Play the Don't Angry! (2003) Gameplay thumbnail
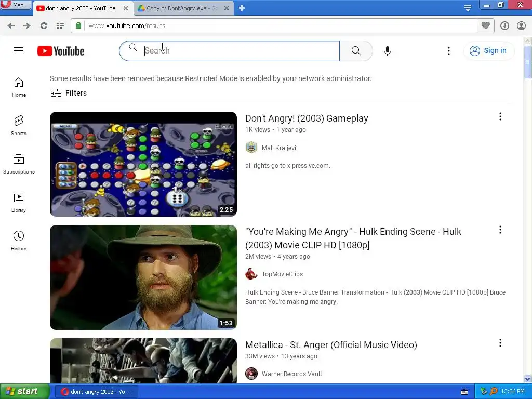The image size is (532, 399). (143, 164)
